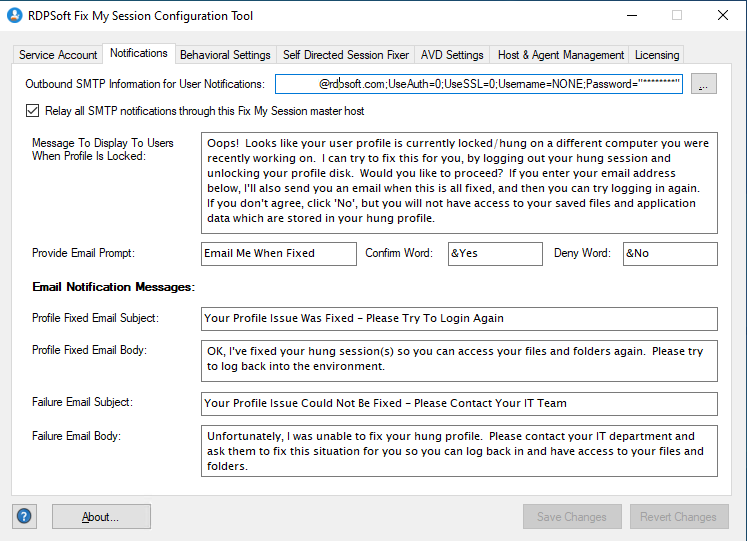The image size is (747, 541).
Task: Click the locked profile message text box
Action: [458, 183]
